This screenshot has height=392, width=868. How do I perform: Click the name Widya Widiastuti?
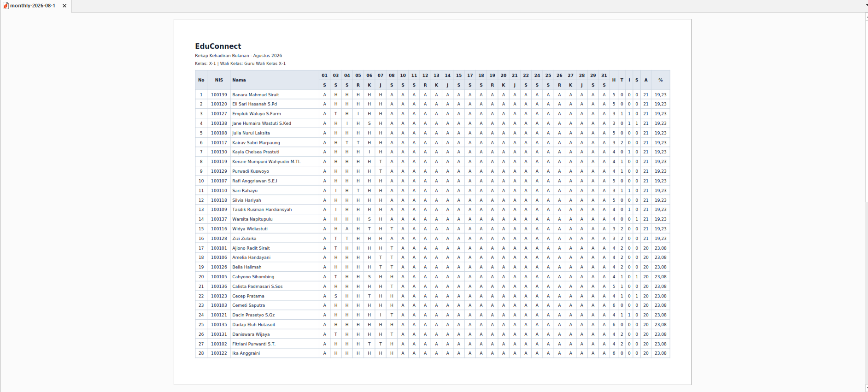[x=250, y=229]
